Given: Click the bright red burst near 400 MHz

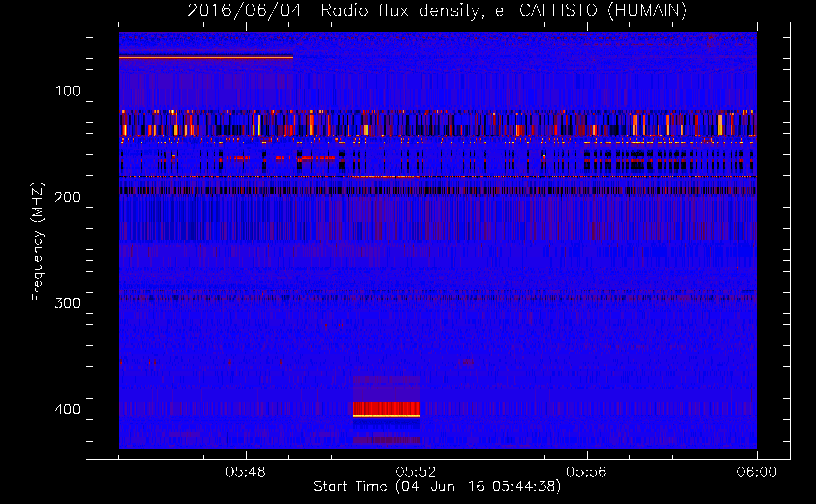Looking at the screenshot, I should pos(386,409).
